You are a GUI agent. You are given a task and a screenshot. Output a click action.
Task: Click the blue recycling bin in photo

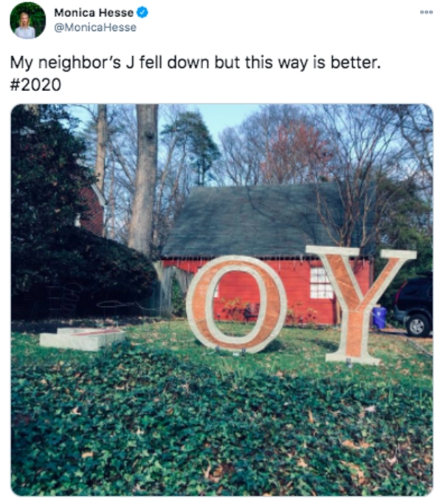tap(379, 318)
